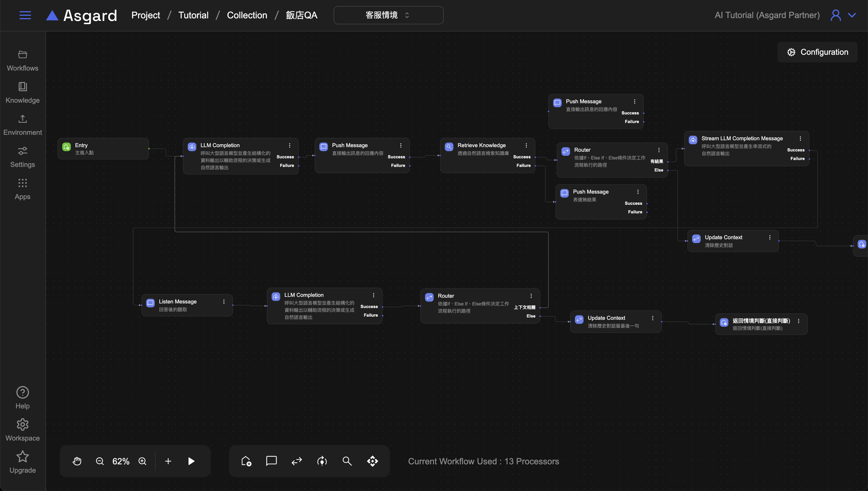The height and width of the screenshot is (491, 868).
Task: Open the 客服情境 workflow dropdown
Action: tap(388, 15)
